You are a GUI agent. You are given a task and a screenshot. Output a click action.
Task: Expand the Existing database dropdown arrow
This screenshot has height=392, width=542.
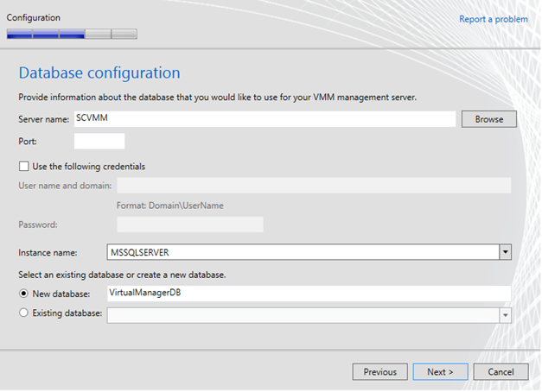point(505,315)
